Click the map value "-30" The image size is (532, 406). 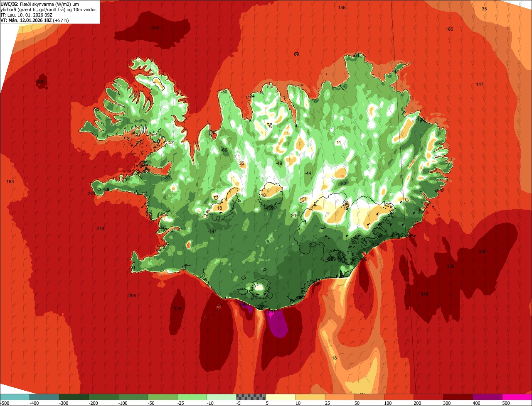pos(224,92)
